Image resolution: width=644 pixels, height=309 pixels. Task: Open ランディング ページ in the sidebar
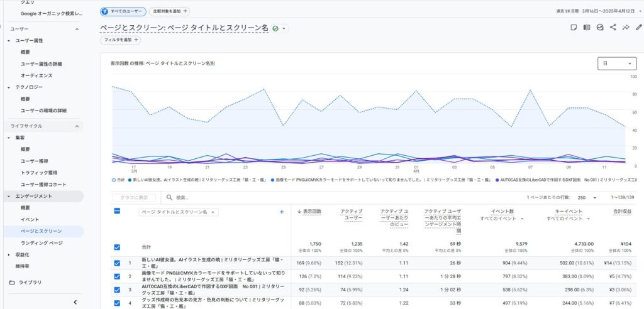pos(42,242)
